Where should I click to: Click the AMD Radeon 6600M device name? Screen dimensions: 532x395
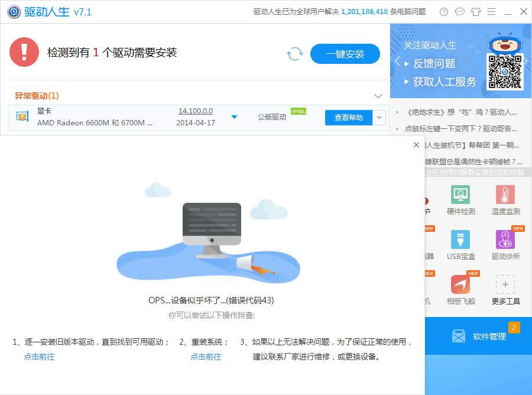(95, 123)
